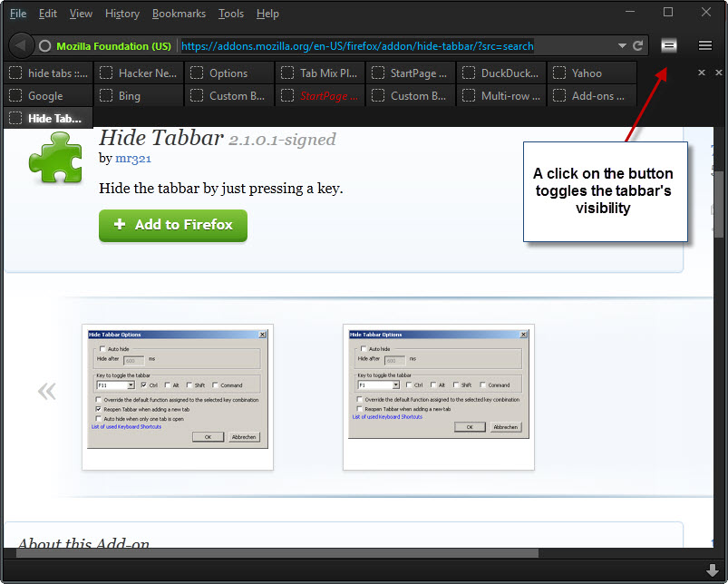Open 'List of used Keyboard Shortcuts' link in first screenshot
Image resolution: width=728 pixels, height=584 pixels.
(x=126, y=426)
